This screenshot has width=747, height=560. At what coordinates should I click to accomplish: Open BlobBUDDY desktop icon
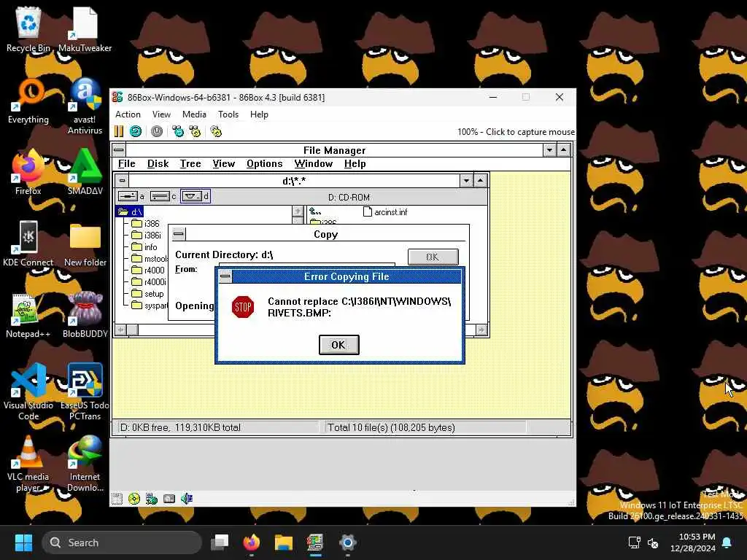coord(85,315)
